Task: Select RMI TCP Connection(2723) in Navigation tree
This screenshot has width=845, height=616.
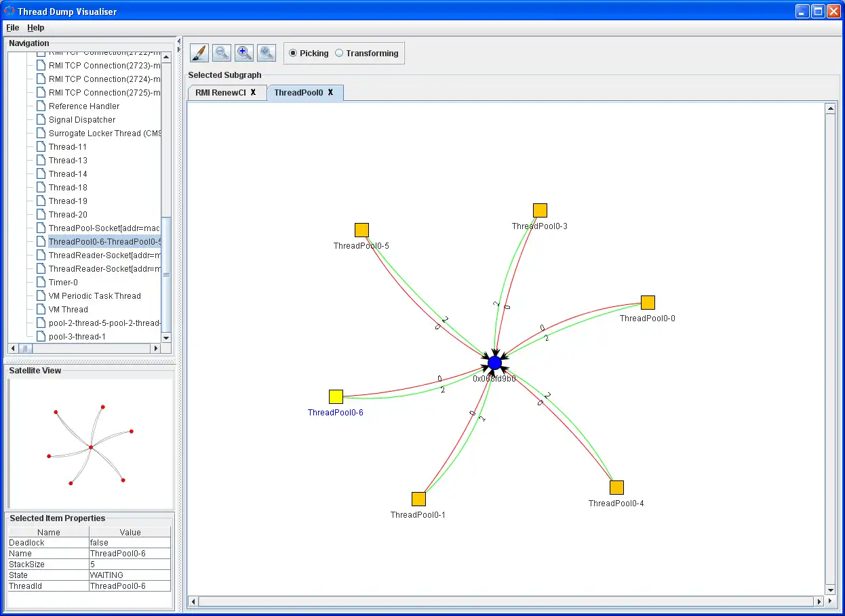Action: pyautogui.click(x=104, y=66)
